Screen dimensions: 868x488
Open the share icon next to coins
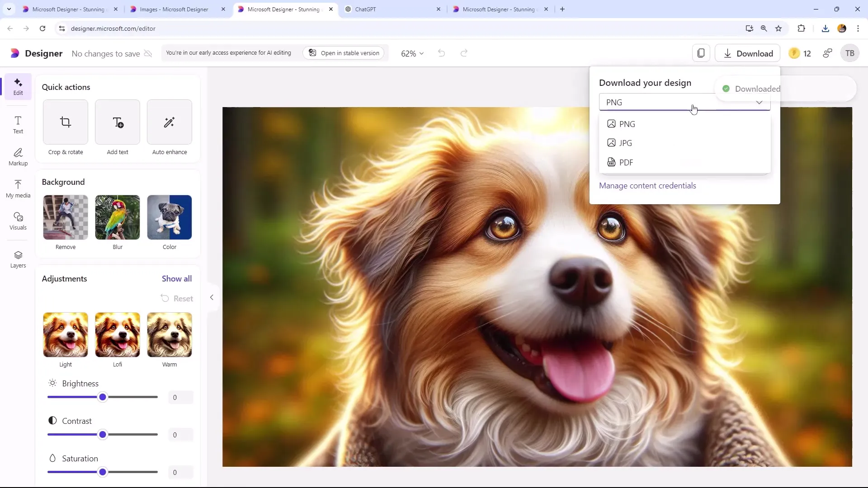(827, 53)
